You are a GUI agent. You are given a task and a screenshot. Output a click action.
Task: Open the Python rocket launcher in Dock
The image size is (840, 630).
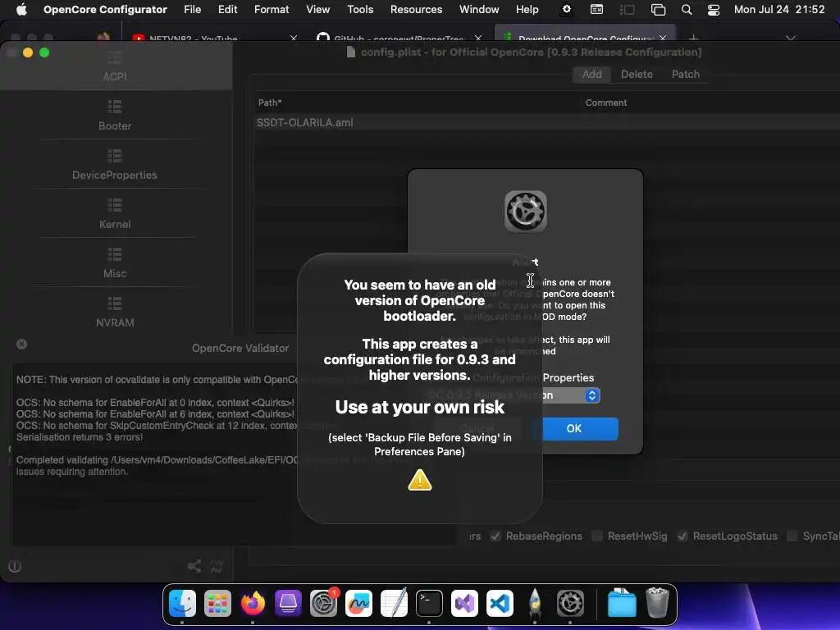click(x=535, y=603)
